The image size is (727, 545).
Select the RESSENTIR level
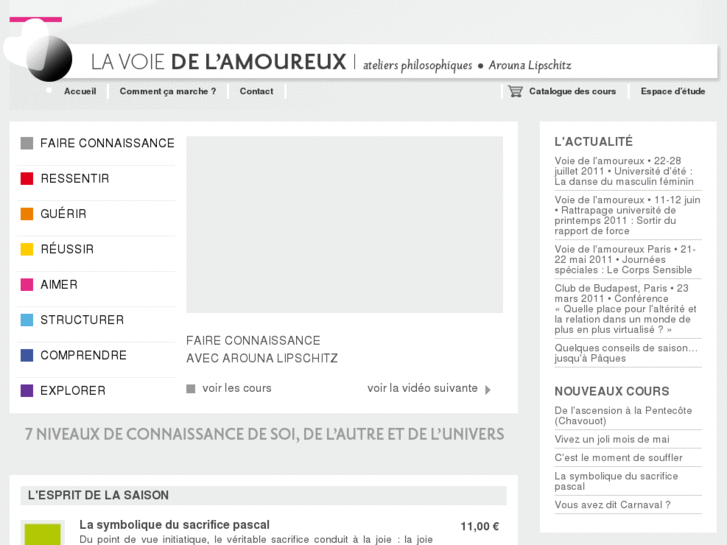coord(75,179)
